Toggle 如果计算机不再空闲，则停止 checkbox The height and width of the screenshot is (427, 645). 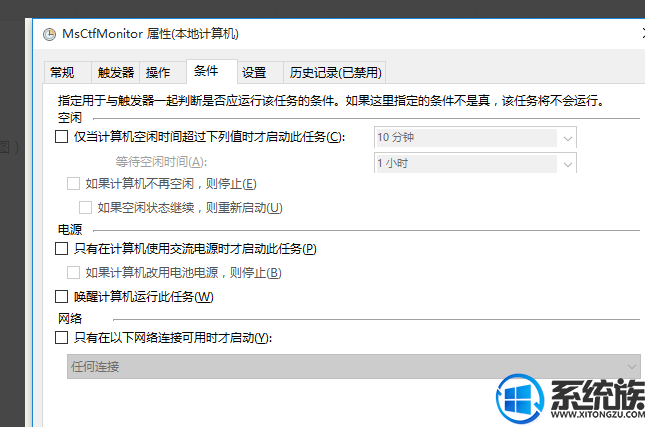[74, 183]
